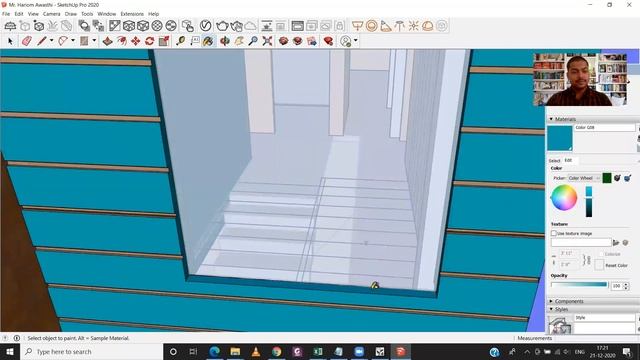
Task: Collapse the Materials panel
Action: pos(551,119)
